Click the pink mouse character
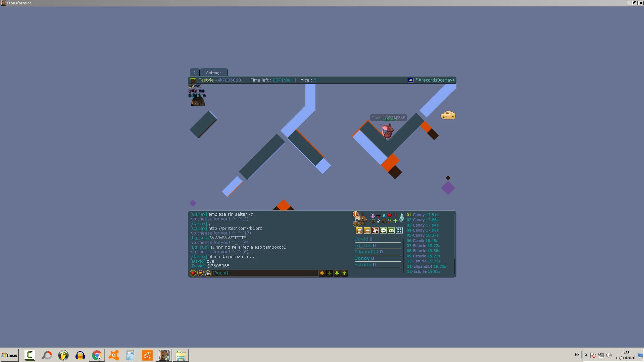Screen dimensions: 644x362 [x=387, y=131]
